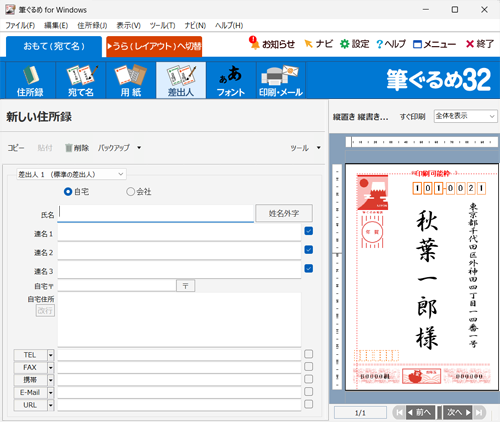Open the 印刷・メール print and mail tool

coord(281,80)
